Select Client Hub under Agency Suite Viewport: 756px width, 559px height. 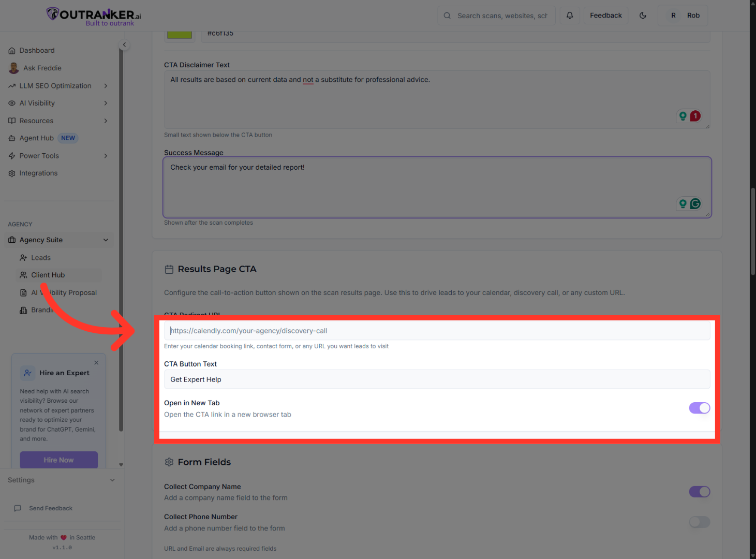pyautogui.click(x=48, y=275)
